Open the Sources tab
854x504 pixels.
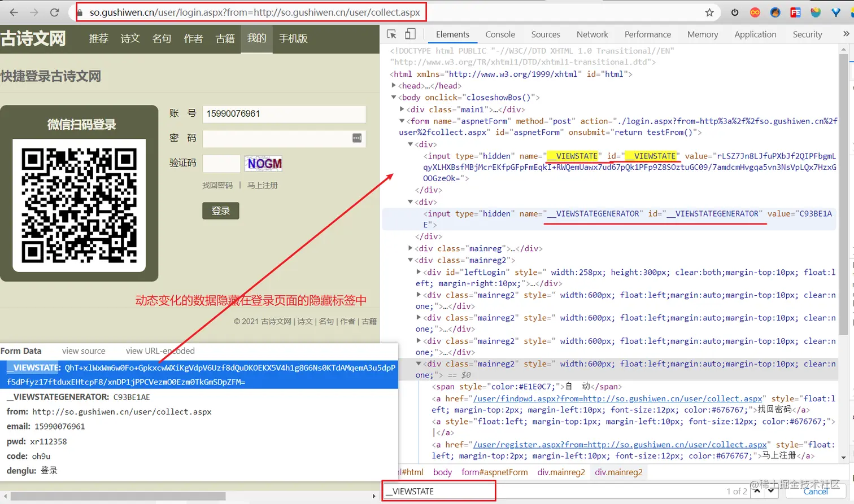tap(546, 34)
